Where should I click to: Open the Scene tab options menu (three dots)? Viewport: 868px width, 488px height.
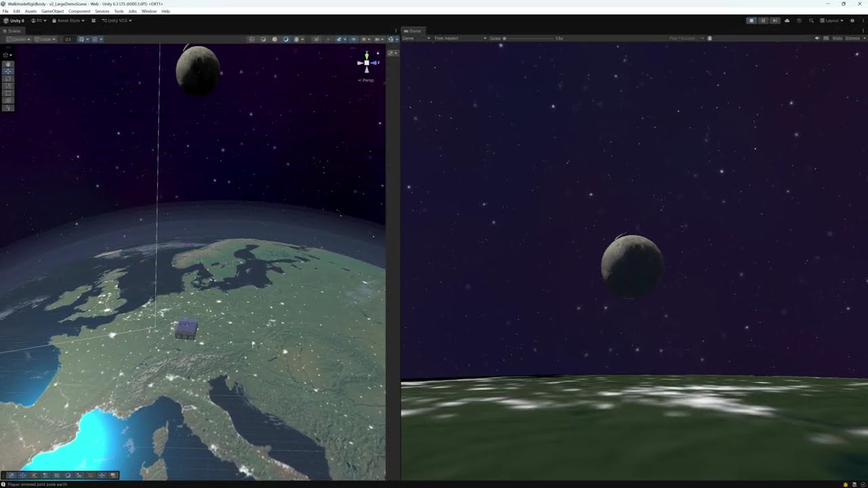pos(395,31)
